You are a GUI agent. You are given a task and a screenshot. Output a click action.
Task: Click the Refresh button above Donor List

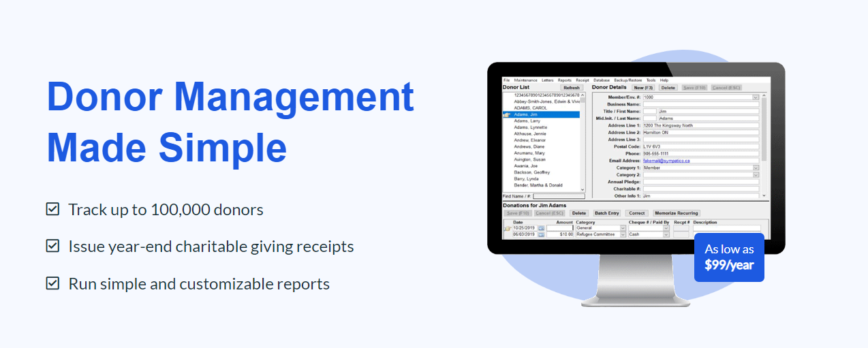(572, 88)
